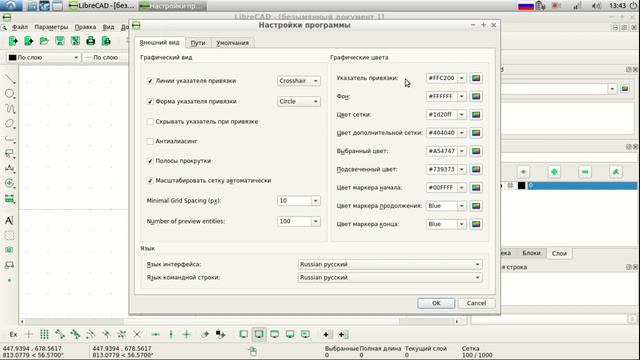Select the Line tool in left toolbar
640x360 pixels.
click(9, 78)
